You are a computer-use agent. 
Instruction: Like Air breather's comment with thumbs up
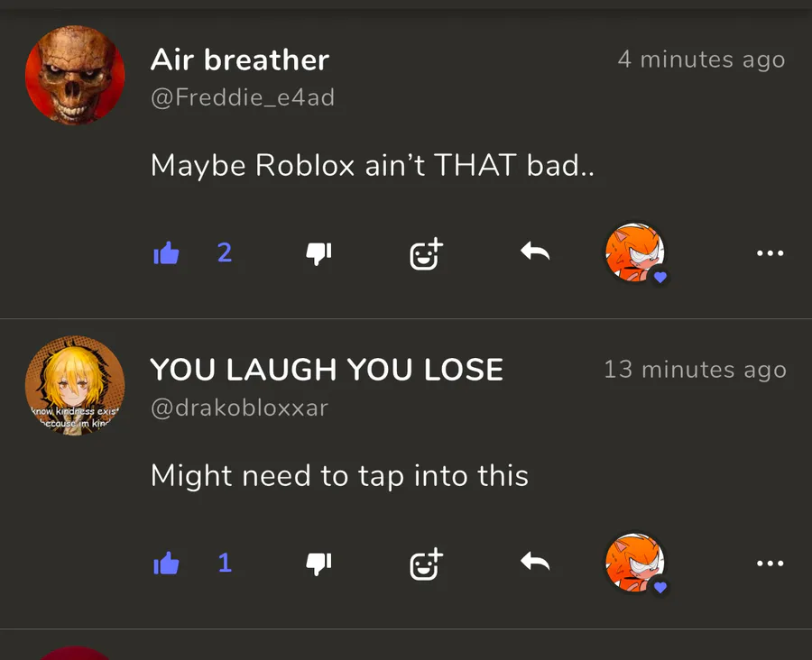[x=166, y=253]
